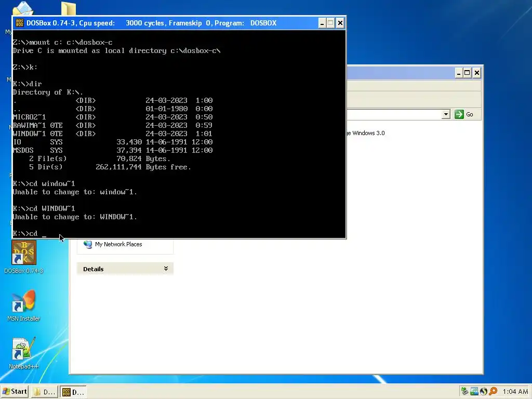Click the Start button
The image size is (532, 399).
click(15, 392)
